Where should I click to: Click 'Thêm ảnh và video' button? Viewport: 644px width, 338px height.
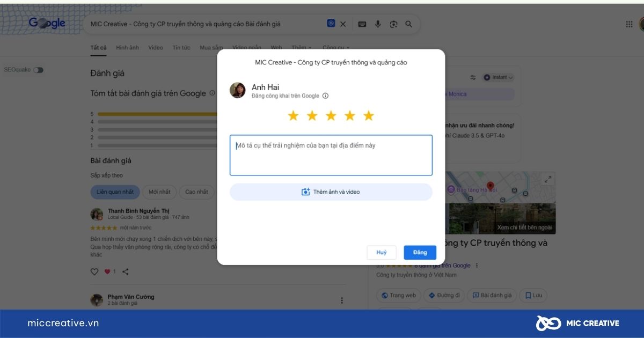pyautogui.click(x=331, y=192)
